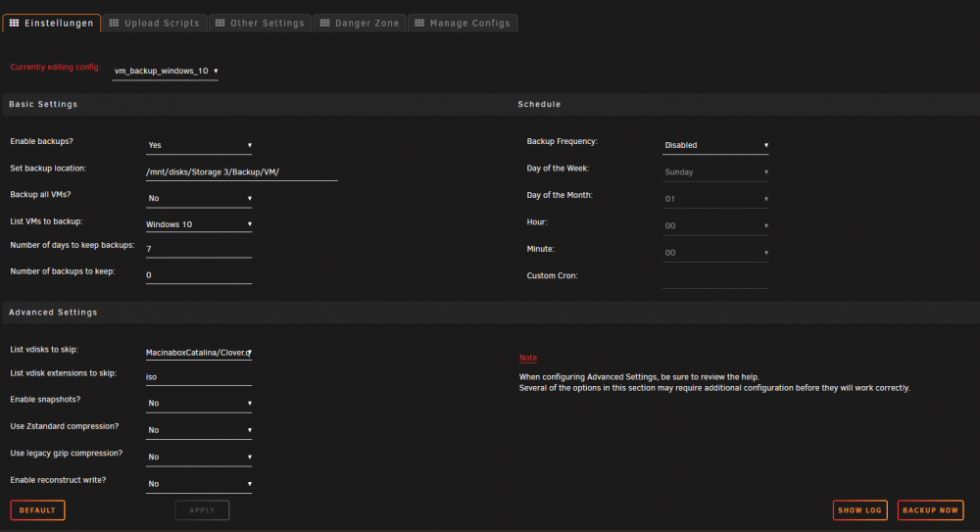Click the grid icon on Other Settings tab
Screen dimensions: 980x532
[220, 24]
